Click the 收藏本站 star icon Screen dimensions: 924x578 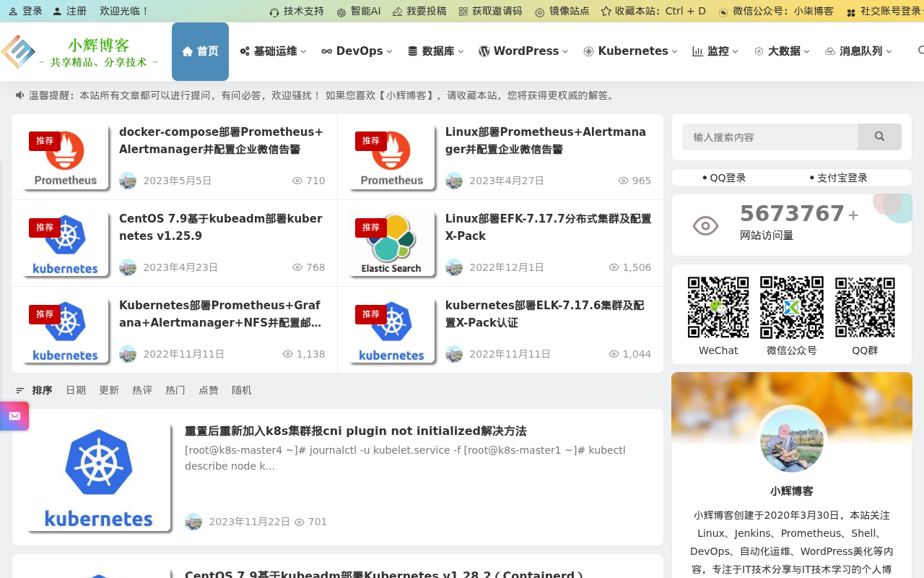point(606,12)
